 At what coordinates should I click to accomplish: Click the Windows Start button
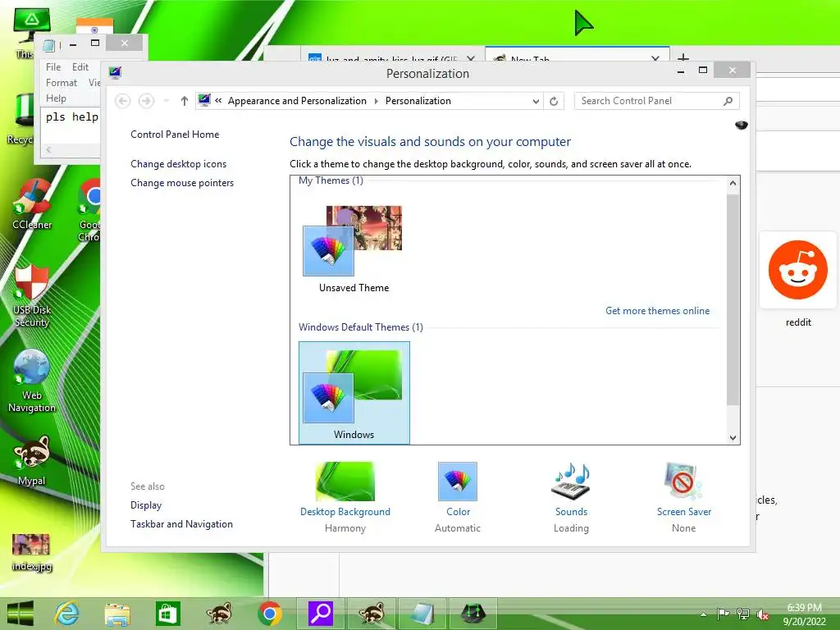coord(21,614)
